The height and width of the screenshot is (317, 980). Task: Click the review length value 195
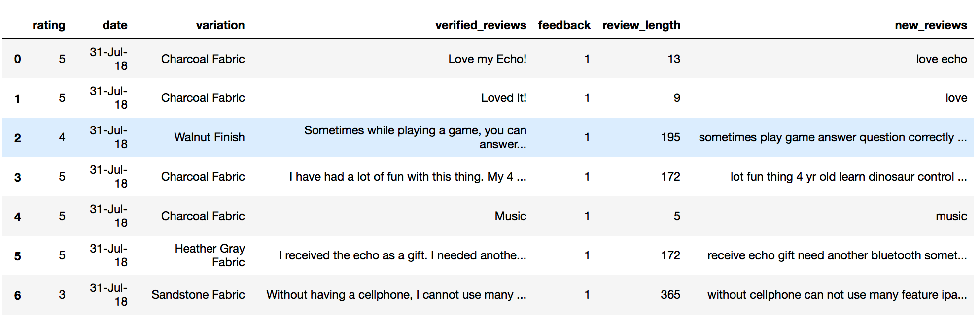tap(670, 137)
